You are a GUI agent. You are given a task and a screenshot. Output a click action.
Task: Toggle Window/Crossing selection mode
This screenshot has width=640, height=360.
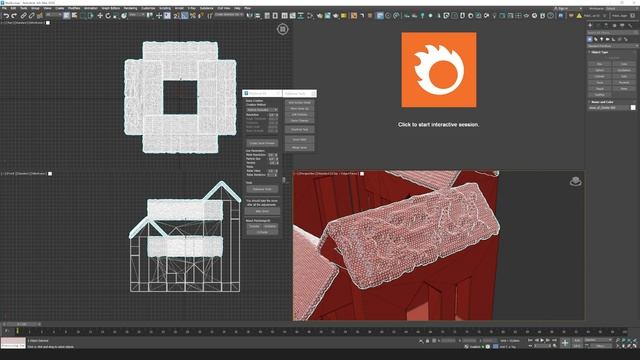90,16
